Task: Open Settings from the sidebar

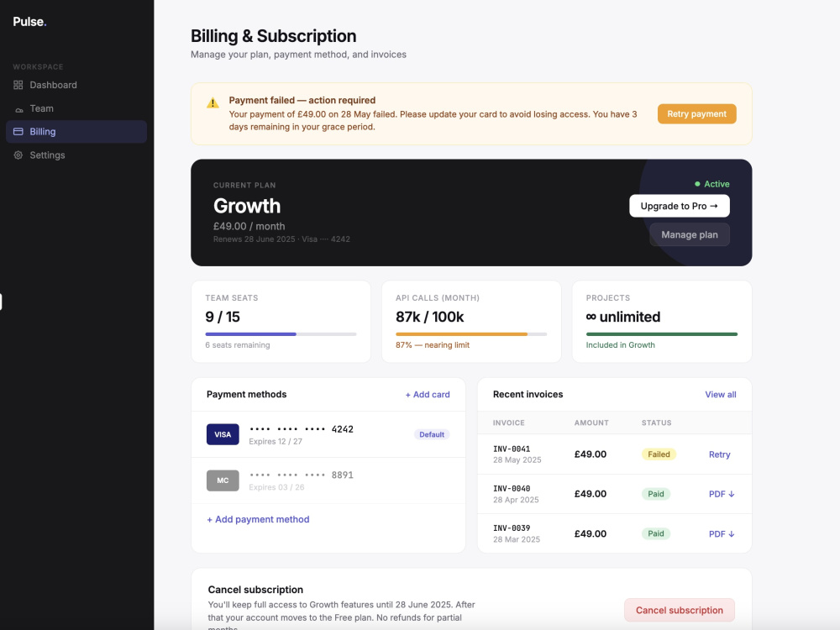Action: [x=76, y=155]
